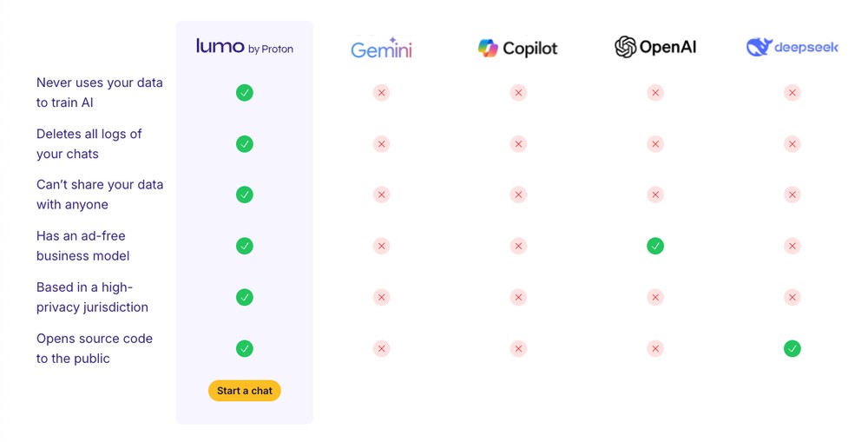Click 'Opens source code to the public' text
Image resolution: width=868 pixels, height=442 pixels.
[95, 348]
